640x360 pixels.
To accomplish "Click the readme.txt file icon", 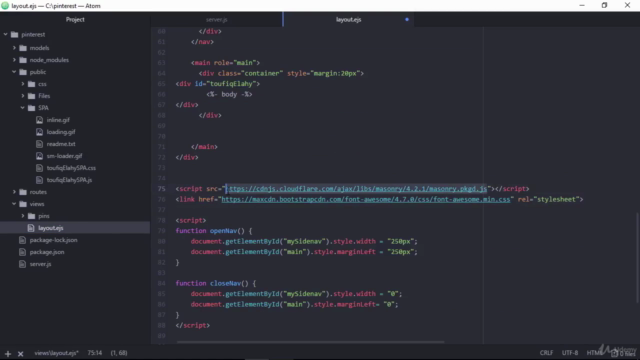I will click(x=40, y=144).
